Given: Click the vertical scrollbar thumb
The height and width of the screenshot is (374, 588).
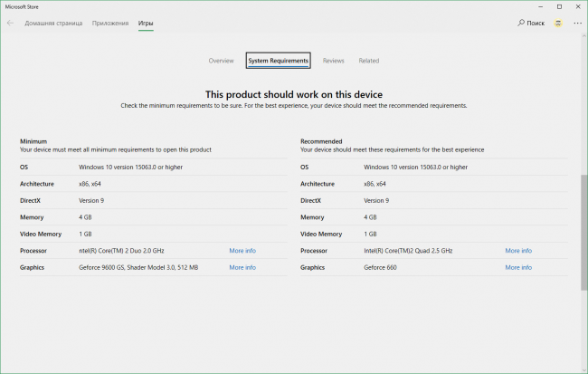Looking at the screenshot, I should click(x=583, y=232).
